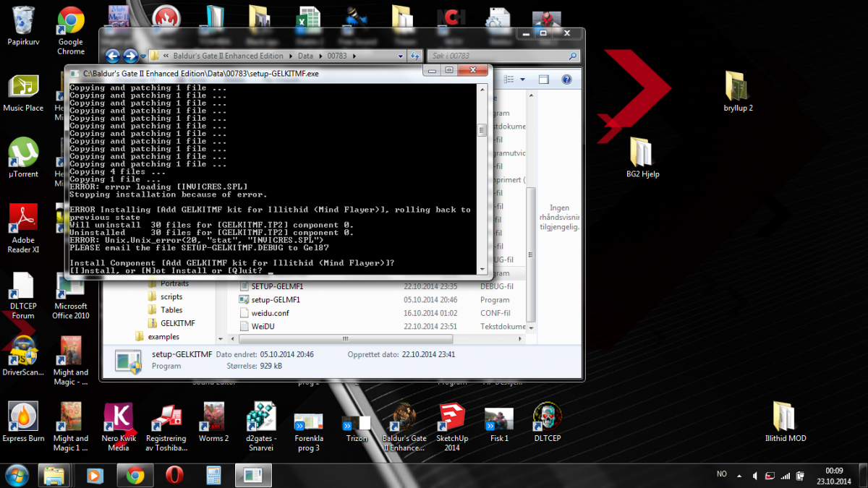Viewport: 868px width, 488px height.
Task: Go forward in the Explorer window
Action: coord(130,56)
